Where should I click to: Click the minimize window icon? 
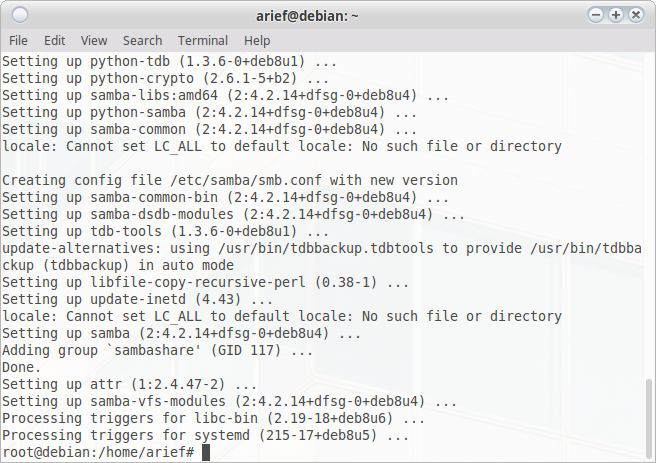tap(596, 15)
